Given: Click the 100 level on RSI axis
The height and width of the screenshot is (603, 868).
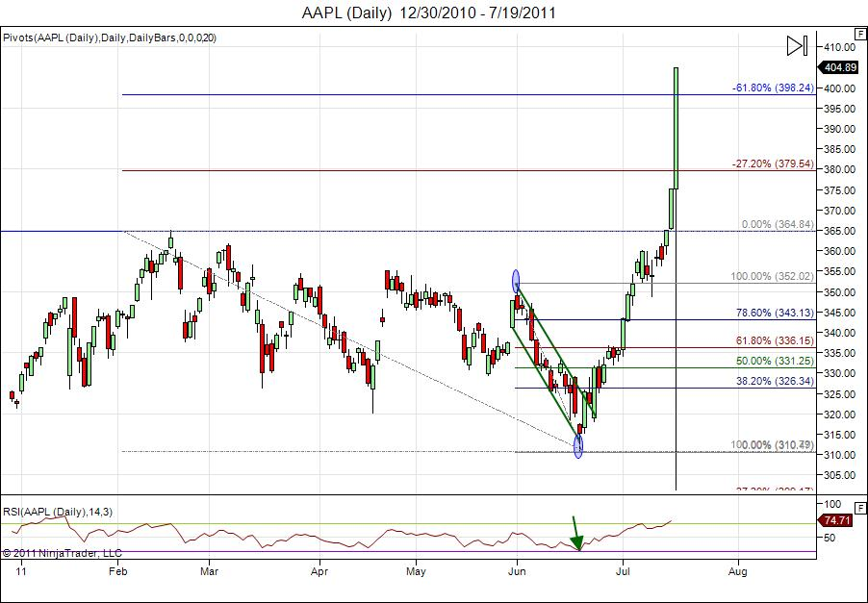Looking at the screenshot, I should tap(833, 503).
